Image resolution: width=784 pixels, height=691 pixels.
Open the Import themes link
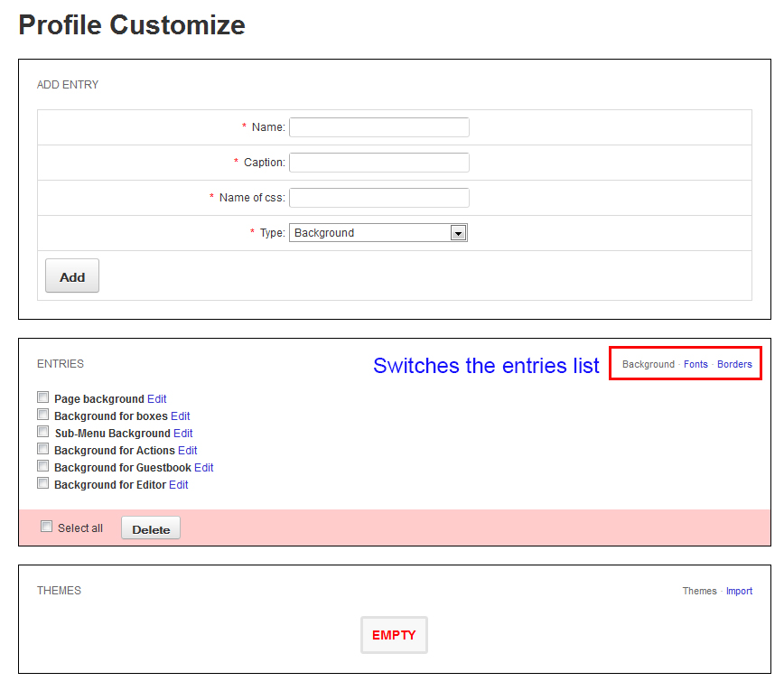[739, 591]
